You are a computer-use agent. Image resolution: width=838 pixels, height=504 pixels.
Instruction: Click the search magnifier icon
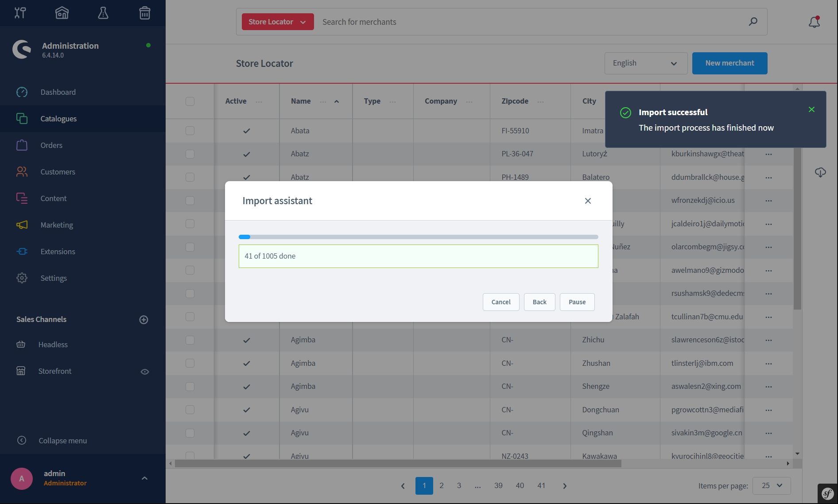point(753,22)
